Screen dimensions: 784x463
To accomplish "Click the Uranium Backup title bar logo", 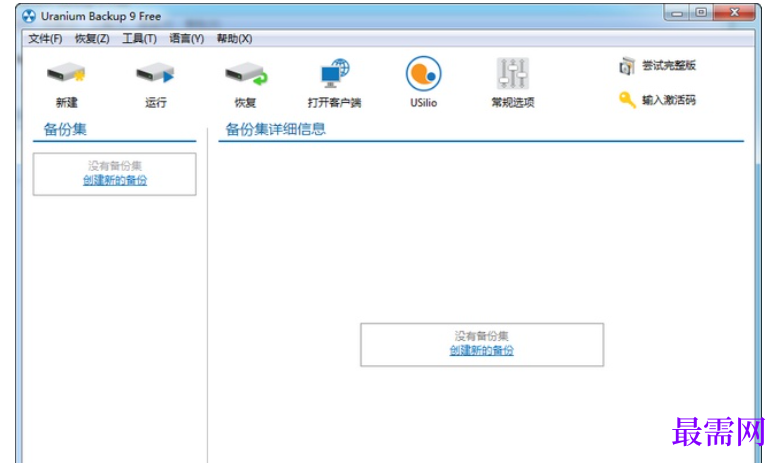I will (x=29, y=16).
